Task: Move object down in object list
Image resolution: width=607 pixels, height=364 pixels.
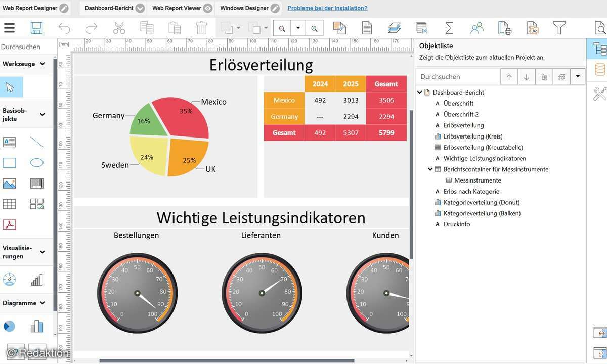Action: 526,77
